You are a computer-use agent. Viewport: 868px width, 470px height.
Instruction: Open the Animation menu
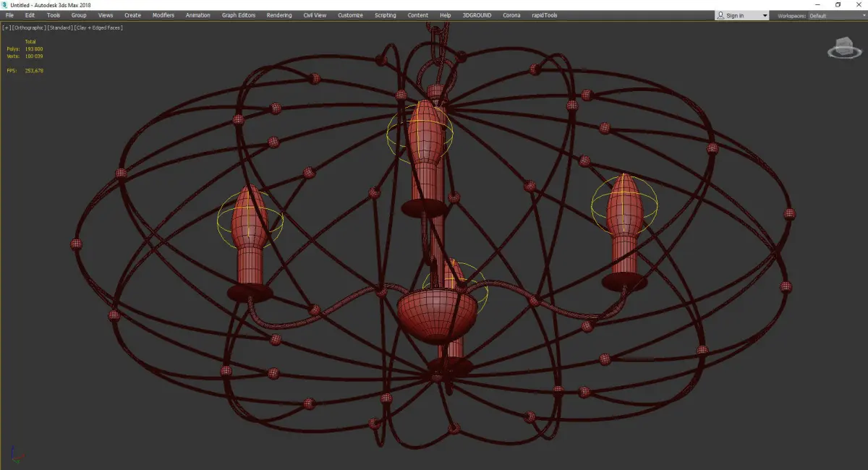[x=198, y=15]
